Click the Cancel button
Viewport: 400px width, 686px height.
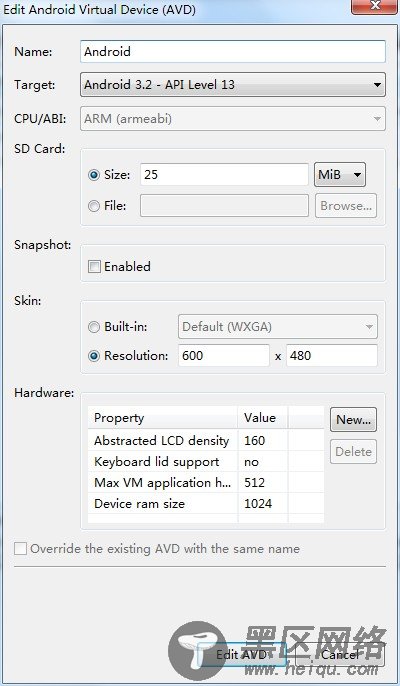click(x=340, y=654)
